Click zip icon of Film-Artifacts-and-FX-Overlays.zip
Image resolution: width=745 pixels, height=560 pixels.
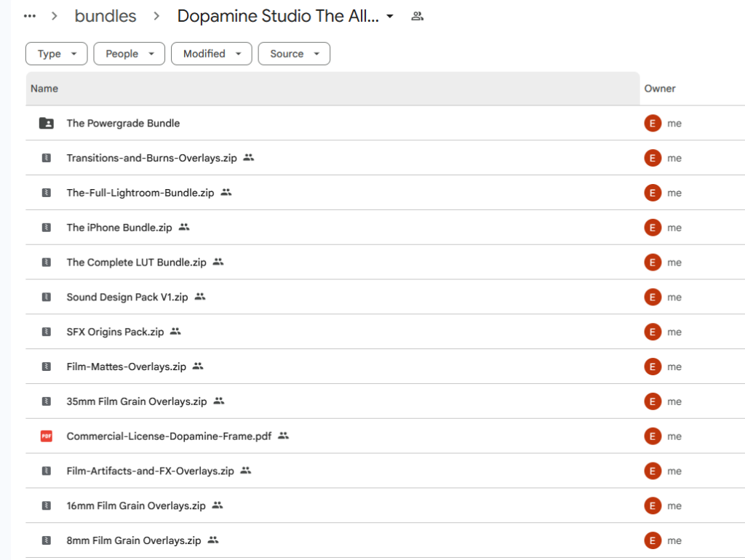point(46,471)
